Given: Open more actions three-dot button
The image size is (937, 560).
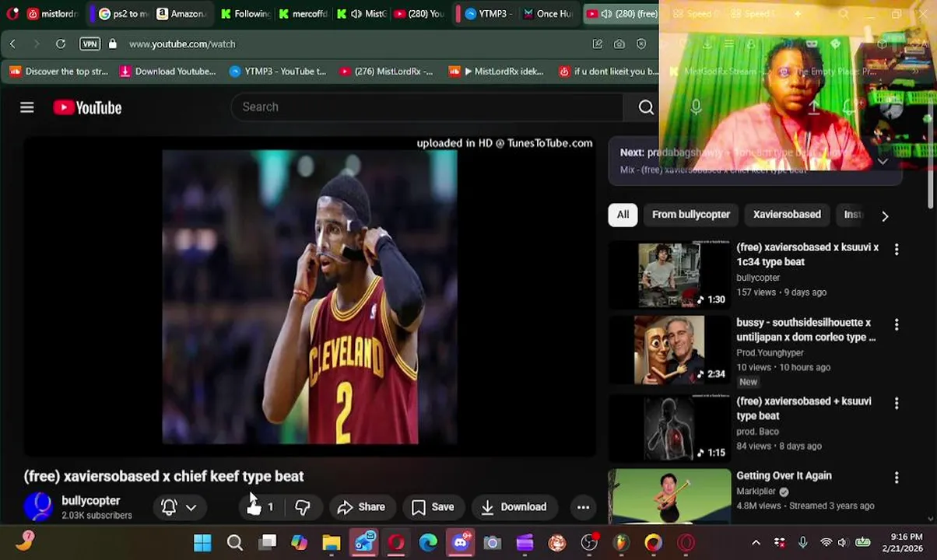Looking at the screenshot, I should [x=583, y=507].
